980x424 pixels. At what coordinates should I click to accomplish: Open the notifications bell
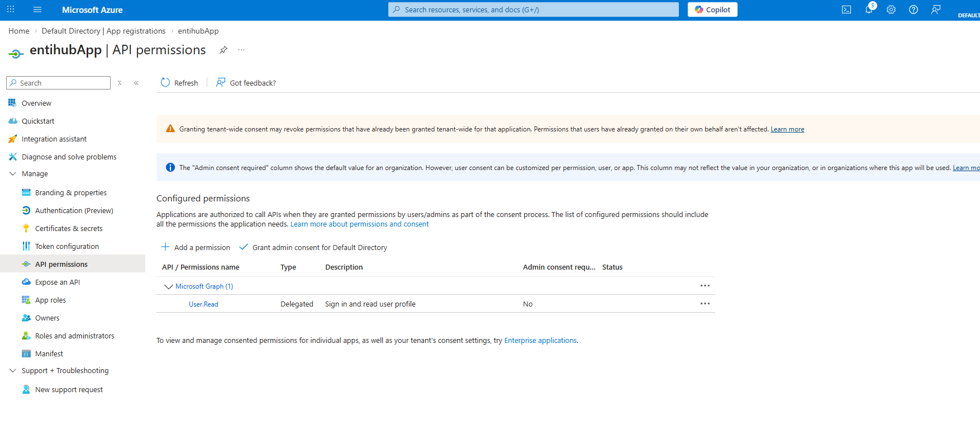point(869,10)
